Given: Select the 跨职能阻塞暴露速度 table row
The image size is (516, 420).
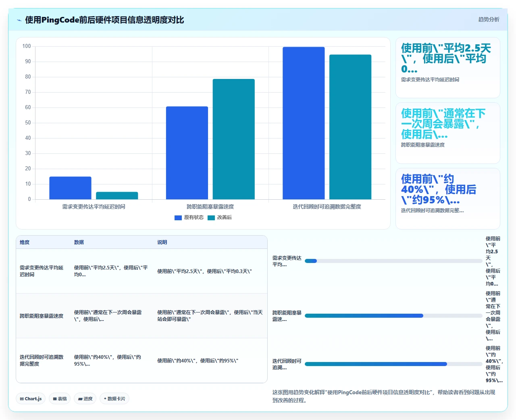Looking at the screenshot, I should pyautogui.click(x=141, y=316).
